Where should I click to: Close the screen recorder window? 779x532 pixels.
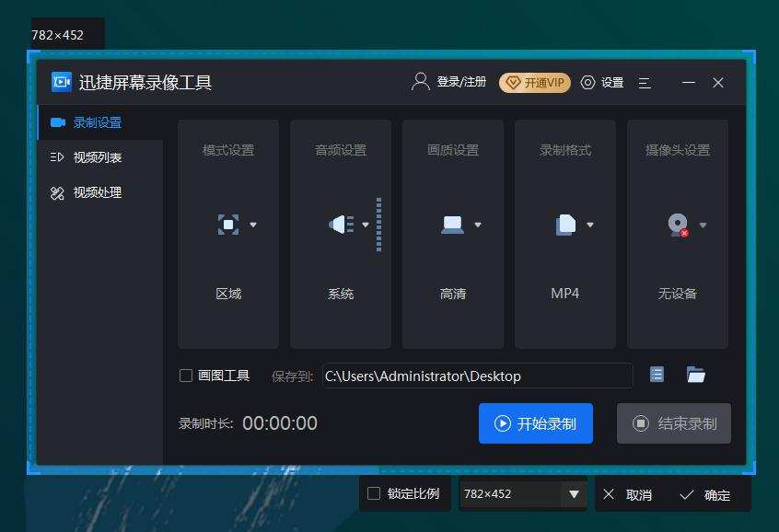pyautogui.click(x=718, y=83)
